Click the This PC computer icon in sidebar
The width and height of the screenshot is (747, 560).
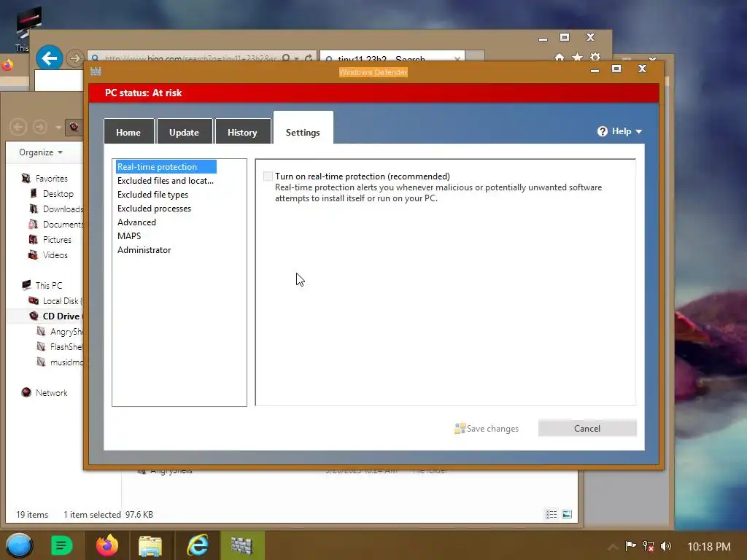[27, 285]
